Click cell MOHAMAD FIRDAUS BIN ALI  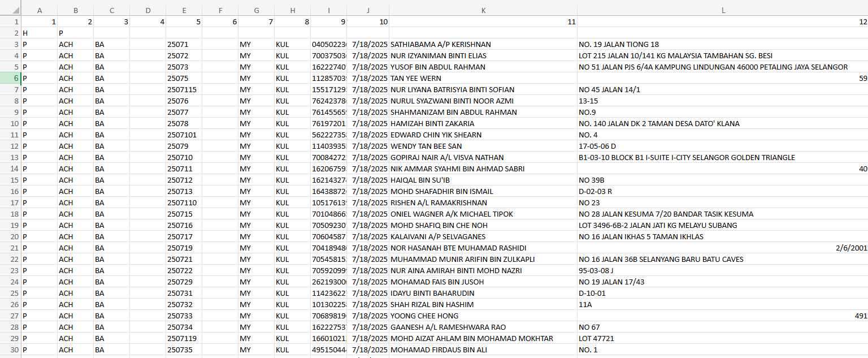click(483, 350)
